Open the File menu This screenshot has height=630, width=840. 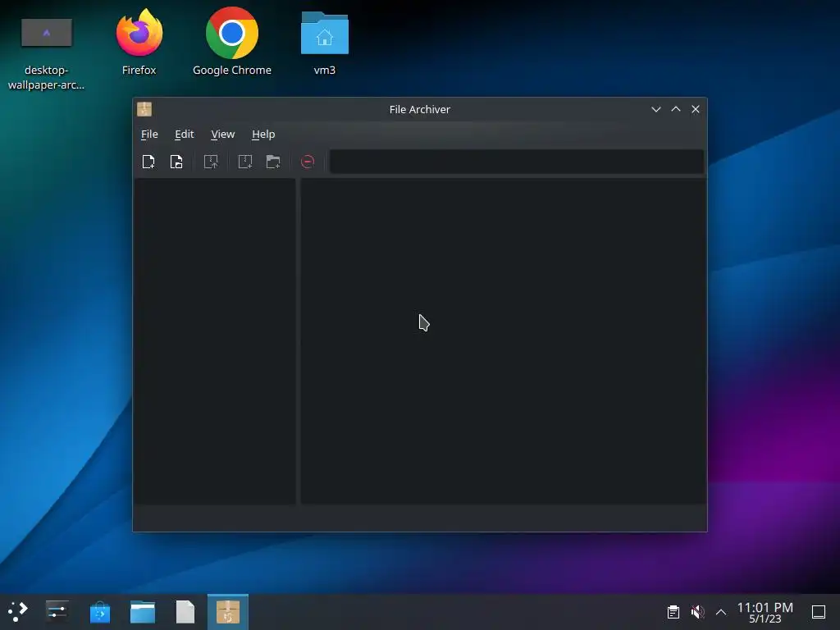(x=149, y=134)
